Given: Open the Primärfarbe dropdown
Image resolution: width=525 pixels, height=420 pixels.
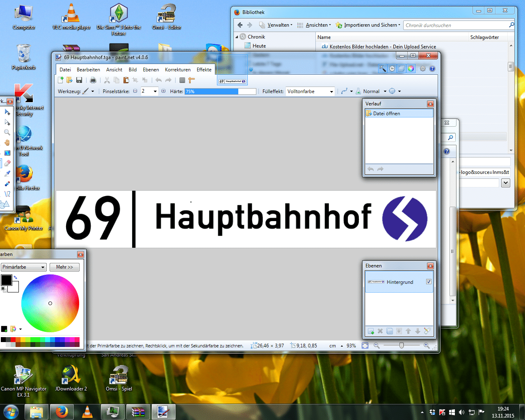Looking at the screenshot, I should [23, 267].
